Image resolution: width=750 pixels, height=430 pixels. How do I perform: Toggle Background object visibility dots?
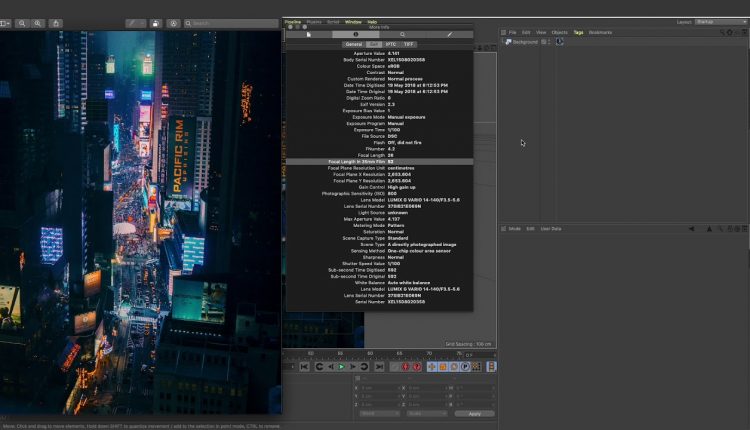pos(549,42)
